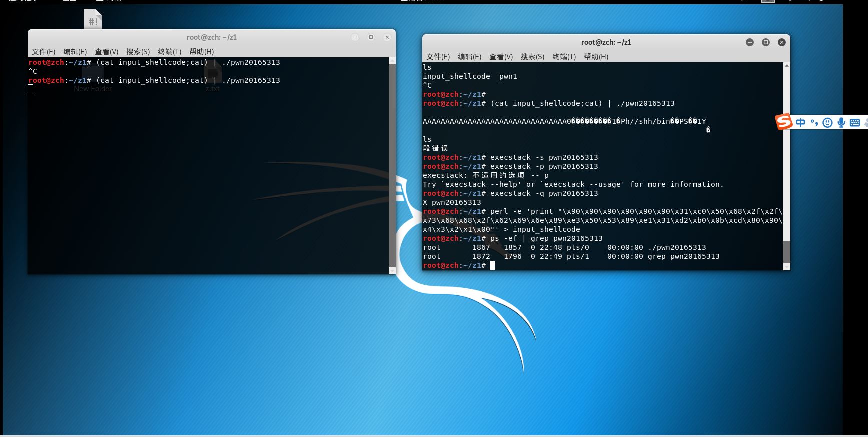Click left terminal scrollbar down arrow
The image size is (868, 437).
[x=392, y=271]
